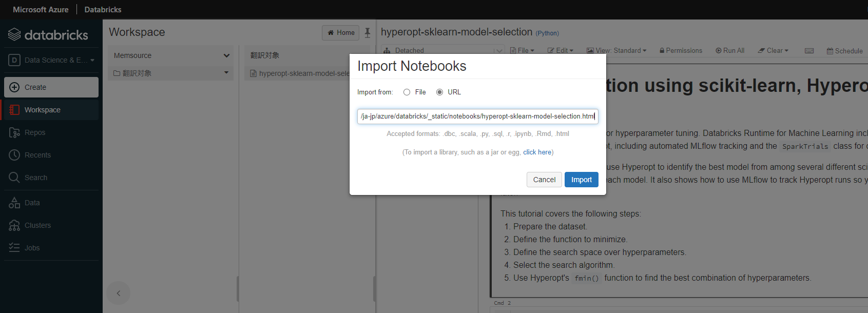Image resolution: width=868 pixels, height=313 pixels.
Task: Collapse sidebar with the left chevron button
Action: [x=119, y=293]
